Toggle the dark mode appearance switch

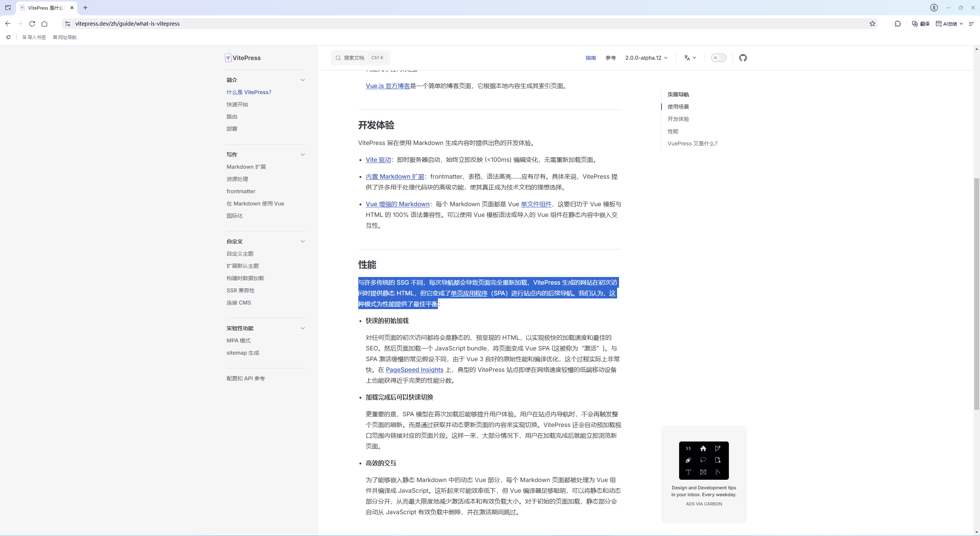[719, 58]
